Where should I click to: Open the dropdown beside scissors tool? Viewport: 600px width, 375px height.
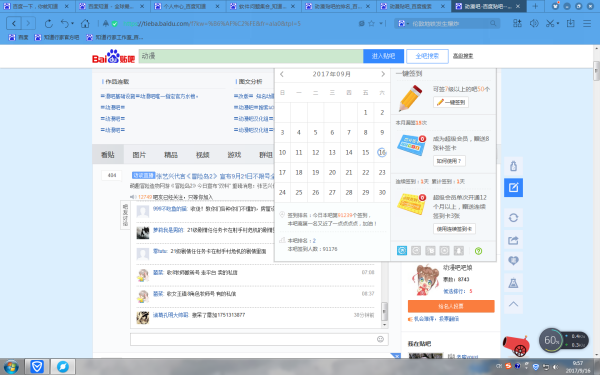[558, 24]
